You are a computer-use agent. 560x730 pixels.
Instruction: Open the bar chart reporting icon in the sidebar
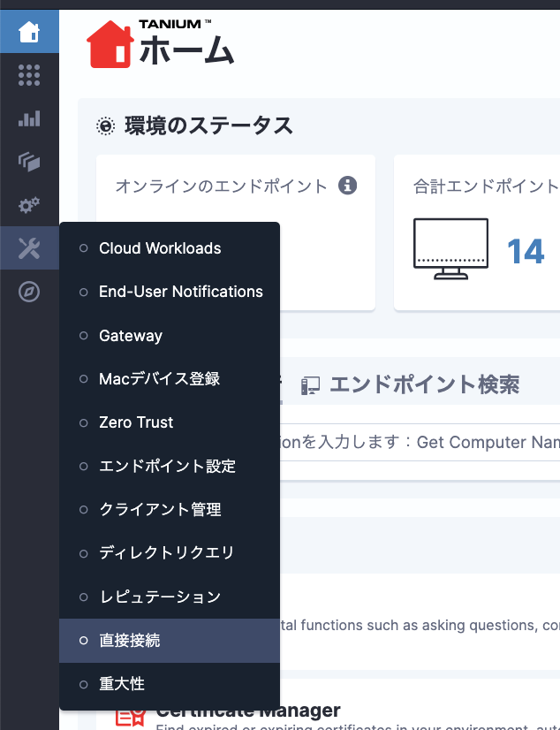29,118
